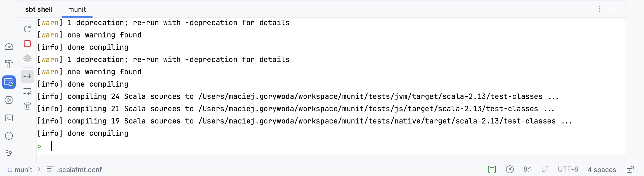Viewport: 644px width, 176px height.
Task: Open the UTF-8 encoding selector
Action: [x=568, y=170]
